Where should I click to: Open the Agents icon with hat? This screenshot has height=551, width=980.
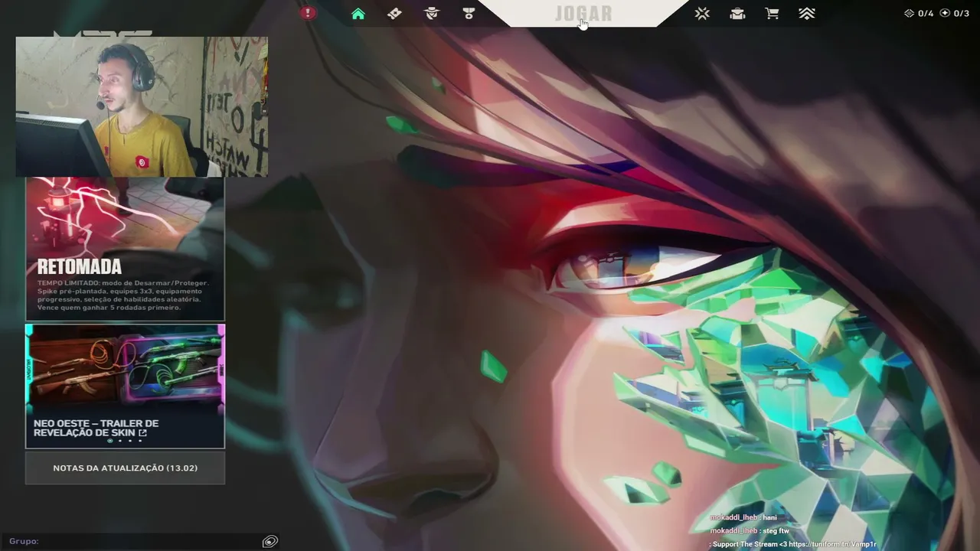click(x=432, y=13)
